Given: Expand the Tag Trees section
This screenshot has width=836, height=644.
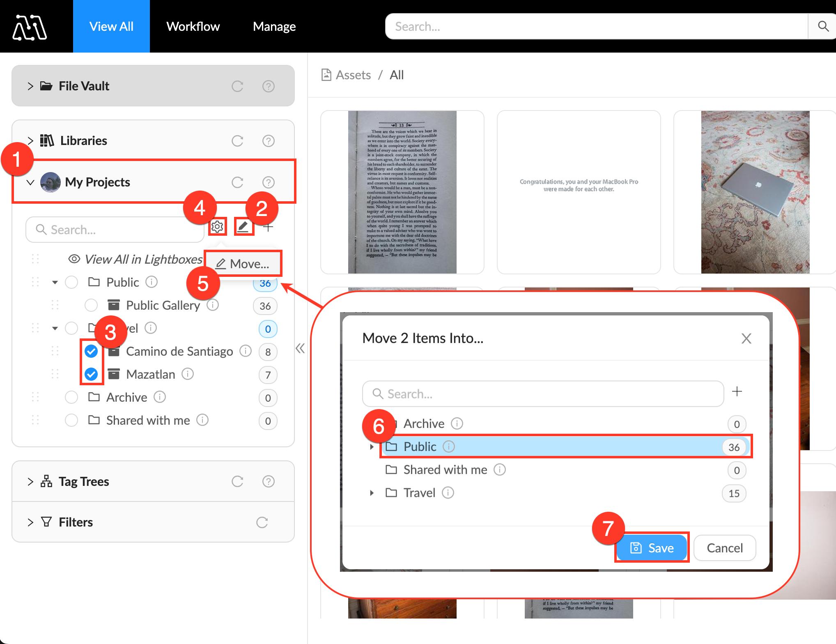Looking at the screenshot, I should tap(30, 481).
